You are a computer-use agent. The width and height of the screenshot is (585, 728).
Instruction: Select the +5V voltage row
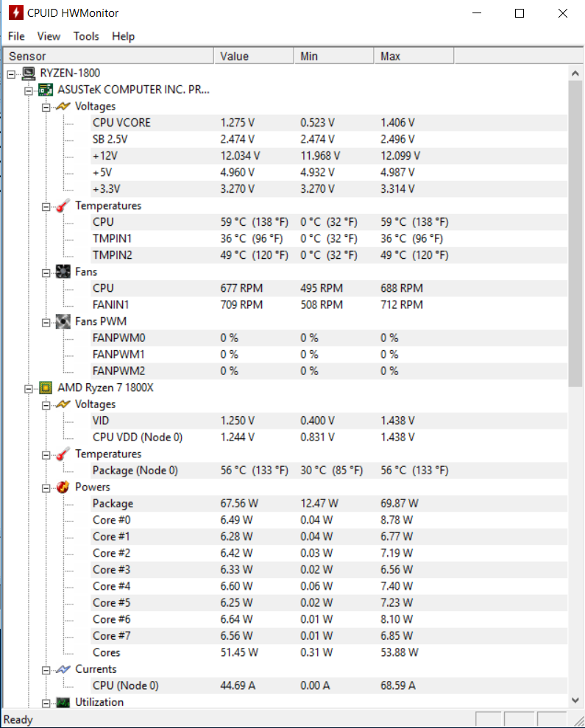tap(329, 172)
